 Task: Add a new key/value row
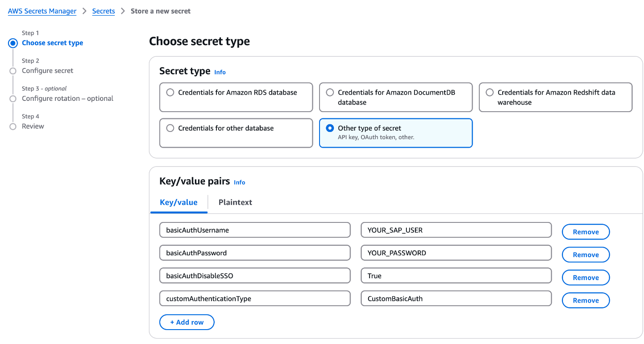(186, 322)
